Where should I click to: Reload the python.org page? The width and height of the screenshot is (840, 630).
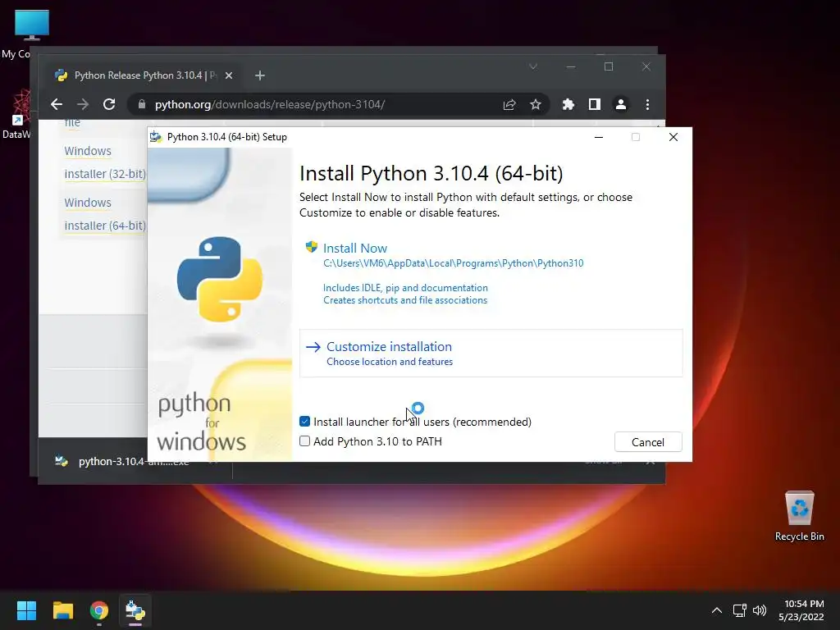click(109, 104)
